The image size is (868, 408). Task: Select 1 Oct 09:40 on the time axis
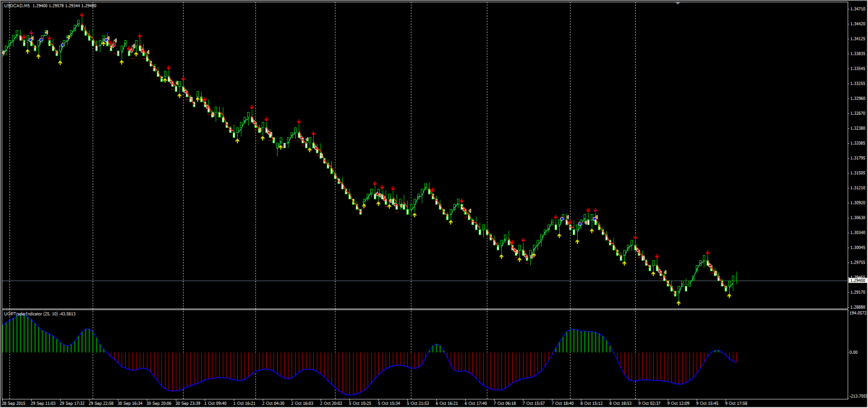click(216, 403)
